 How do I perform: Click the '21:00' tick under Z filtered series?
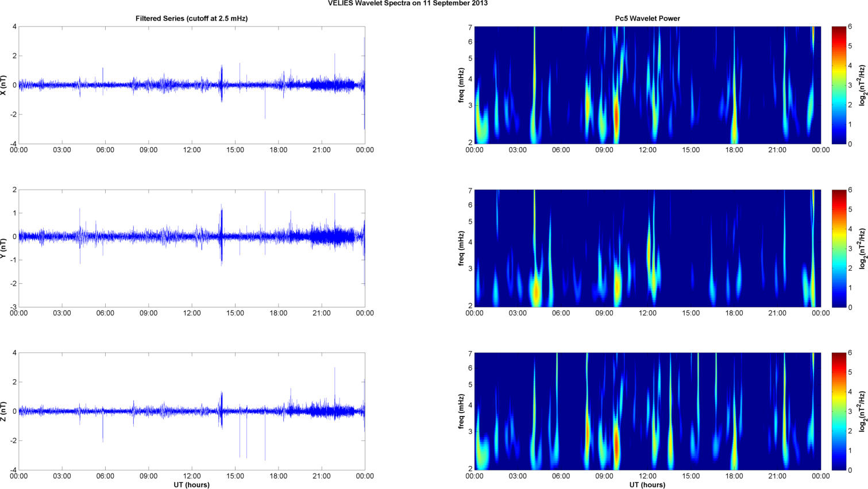point(322,476)
